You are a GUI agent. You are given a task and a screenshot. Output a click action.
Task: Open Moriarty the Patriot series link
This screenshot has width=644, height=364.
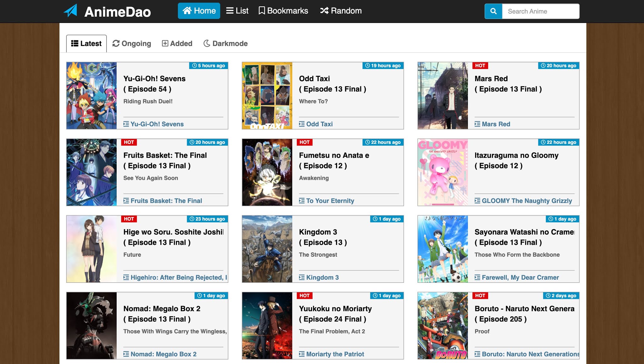tap(335, 354)
